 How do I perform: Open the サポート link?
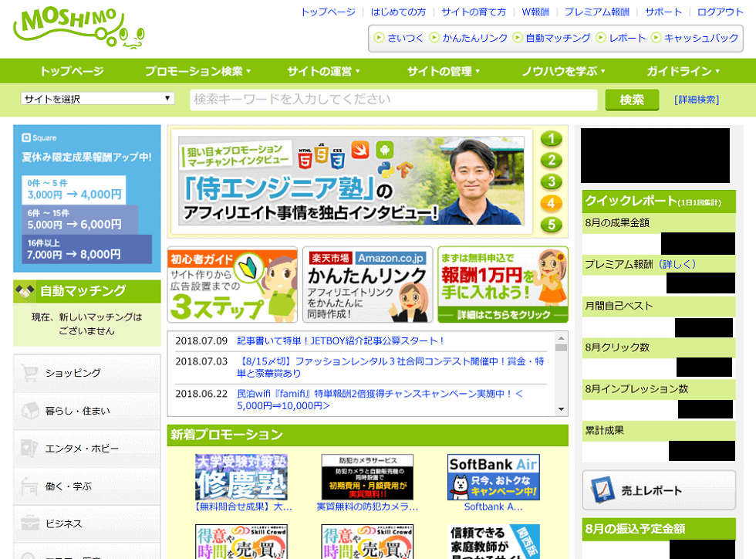pos(663,12)
